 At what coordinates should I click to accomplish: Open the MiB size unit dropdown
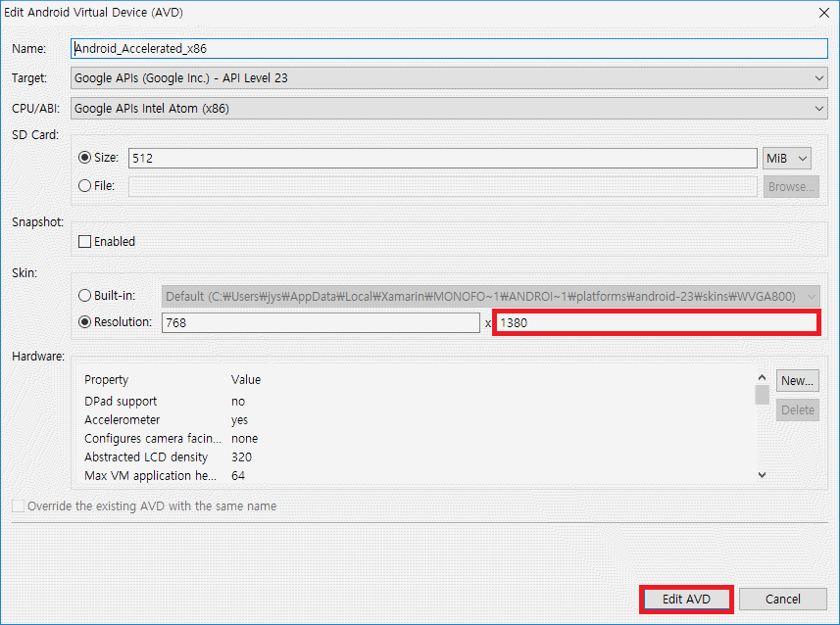[786, 158]
